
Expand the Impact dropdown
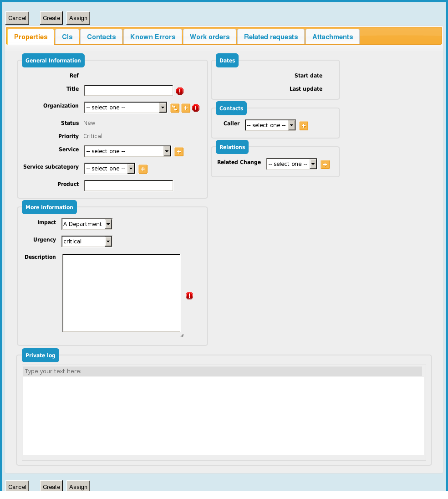click(x=87, y=224)
